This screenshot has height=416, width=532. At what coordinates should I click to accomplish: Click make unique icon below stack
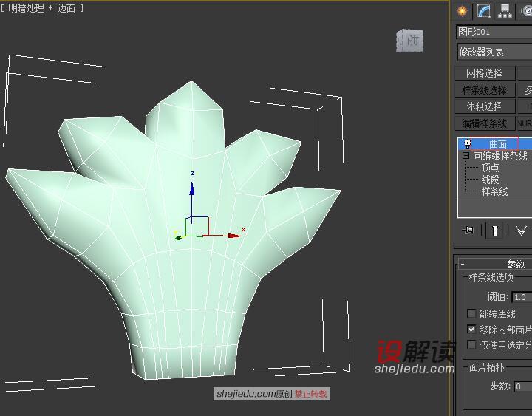522,231
